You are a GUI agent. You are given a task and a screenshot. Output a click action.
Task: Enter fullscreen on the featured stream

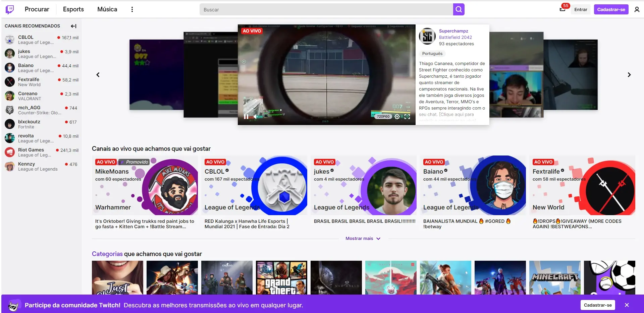pos(407,117)
